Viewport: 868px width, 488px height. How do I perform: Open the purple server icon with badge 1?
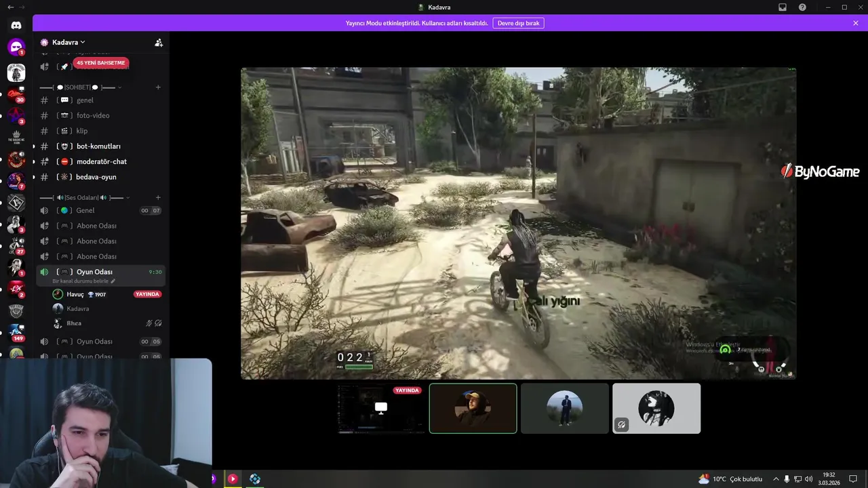pyautogui.click(x=16, y=47)
